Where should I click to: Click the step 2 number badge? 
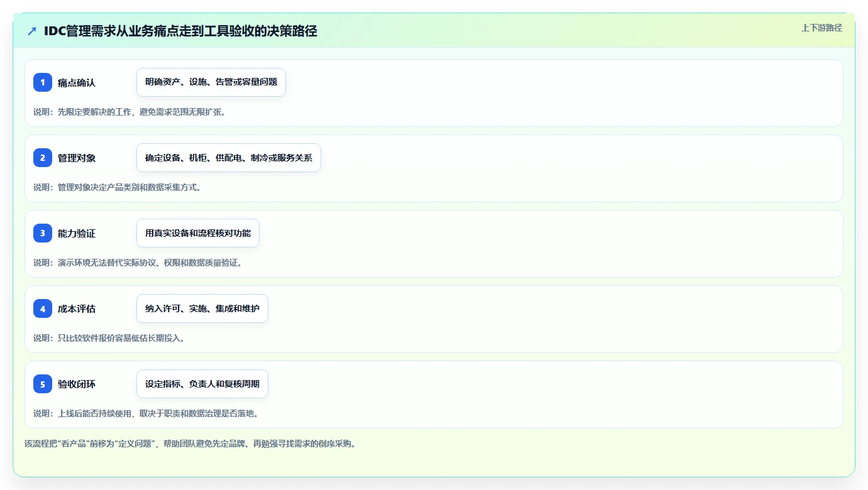pyautogui.click(x=43, y=158)
